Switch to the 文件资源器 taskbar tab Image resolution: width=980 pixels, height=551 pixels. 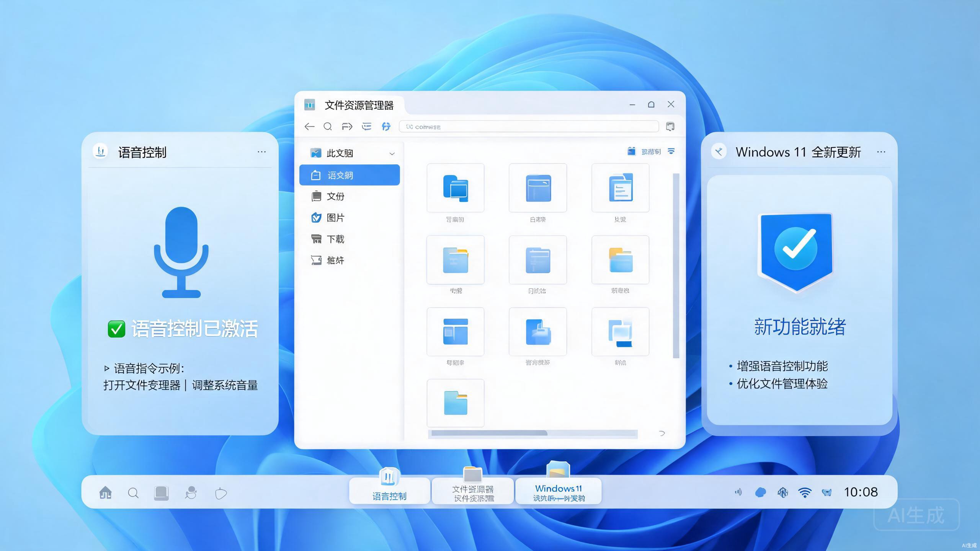click(x=473, y=491)
